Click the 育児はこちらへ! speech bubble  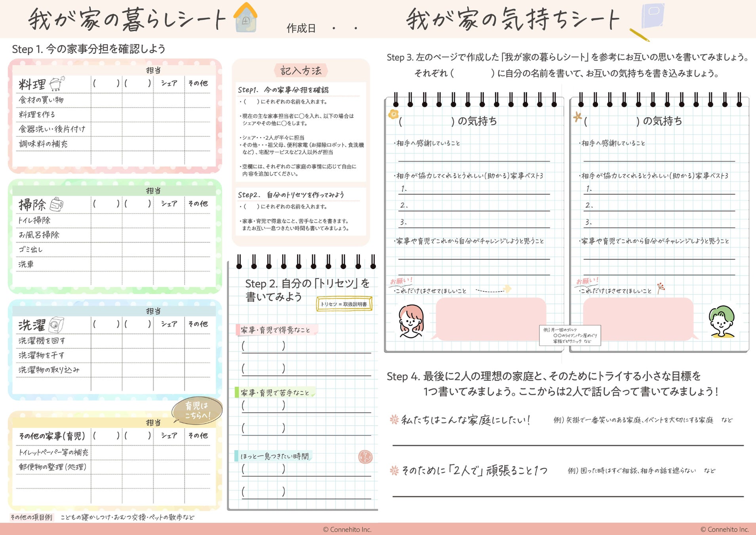point(197,411)
